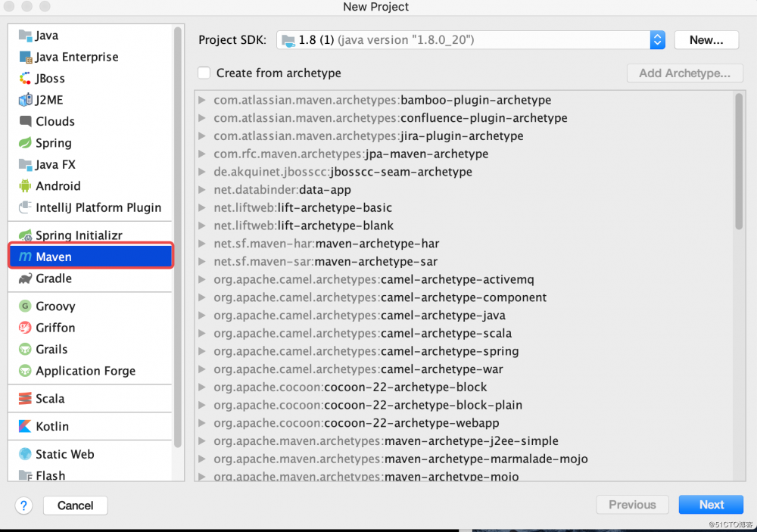The width and height of the screenshot is (757, 532).
Task: Select Spring Initializr project type label
Action: [79, 235]
